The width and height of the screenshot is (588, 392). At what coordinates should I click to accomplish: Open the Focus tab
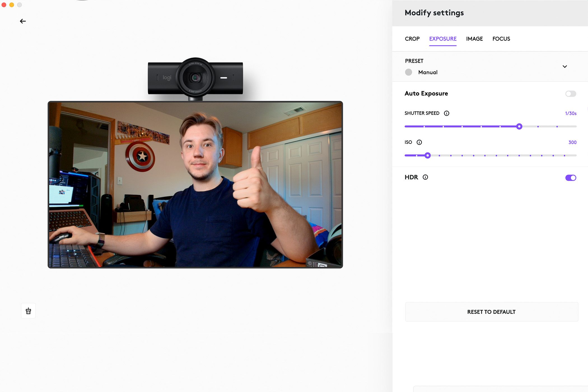pos(501,39)
